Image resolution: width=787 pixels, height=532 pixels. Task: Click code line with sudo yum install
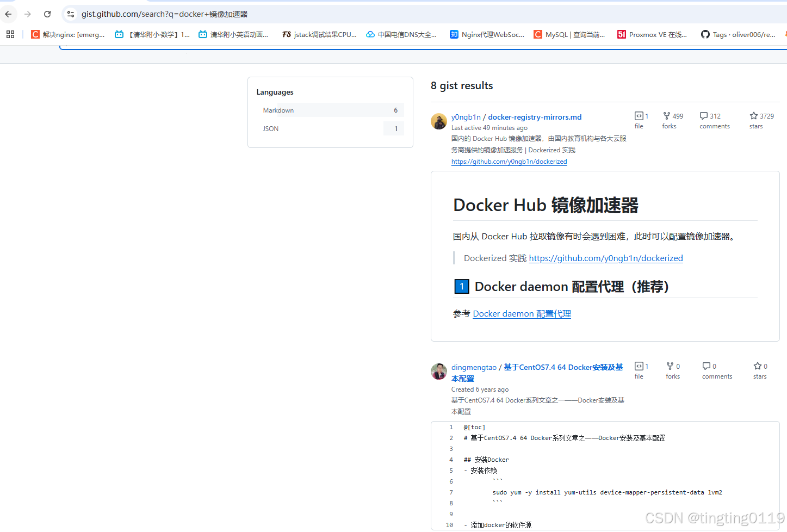(608, 492)
